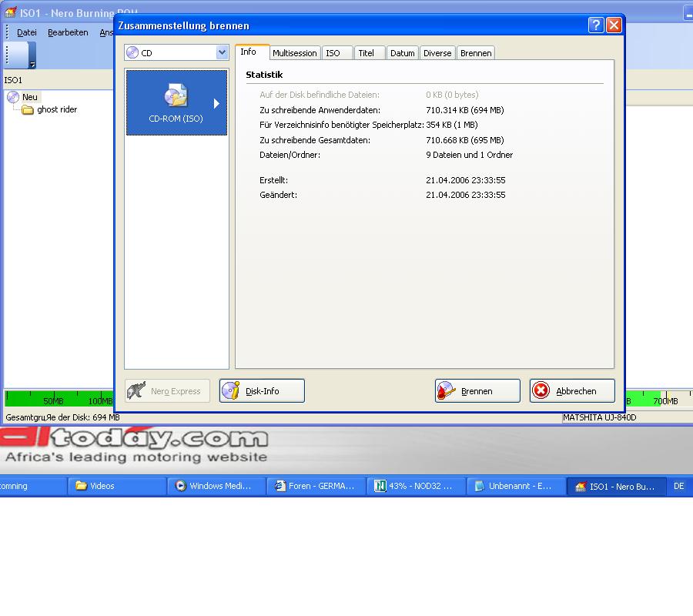Open Disk-Info
Image resolution: width=693 pixels, height=616 pixels.
pyautogui.click(x=262, y=390)
